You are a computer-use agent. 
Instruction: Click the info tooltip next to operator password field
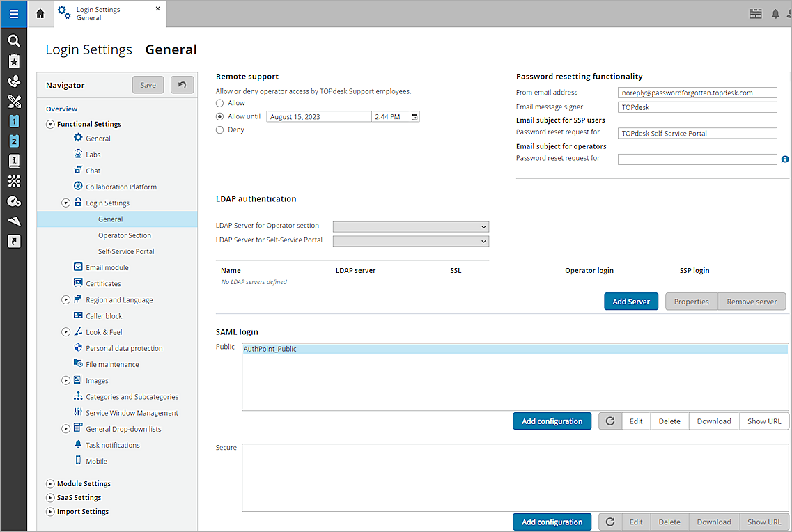(x=784, y=159)
